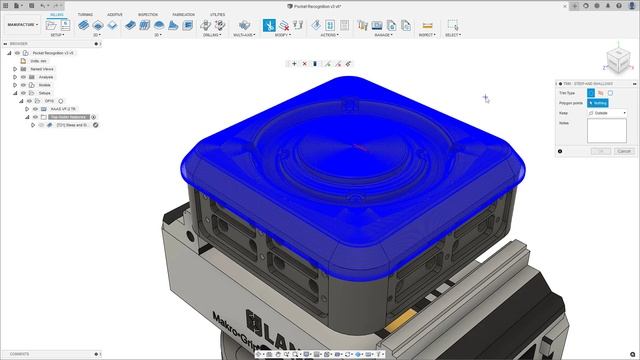Open the Keep dropdown in Trim dialog
640x360 pixels.
point(607,113)
